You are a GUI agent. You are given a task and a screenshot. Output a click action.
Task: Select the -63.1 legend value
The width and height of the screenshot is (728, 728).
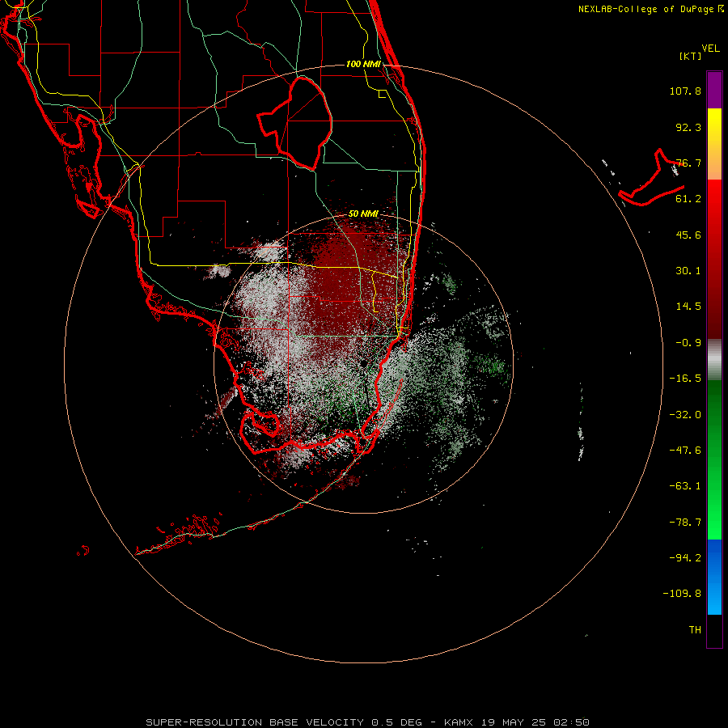pyautogui.click(x=685, y=486)
